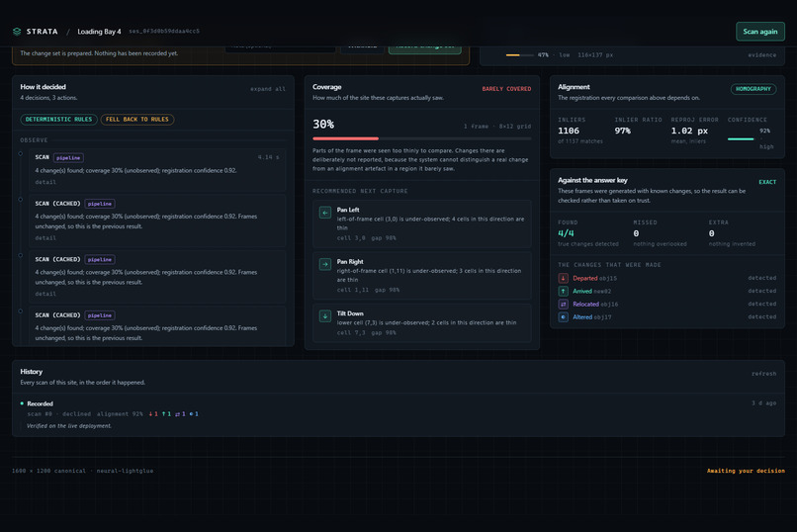The height and width of the screenshot is (532, 797).
Task: Click 'nothing invented' under EXTRA
Action: 732,244
